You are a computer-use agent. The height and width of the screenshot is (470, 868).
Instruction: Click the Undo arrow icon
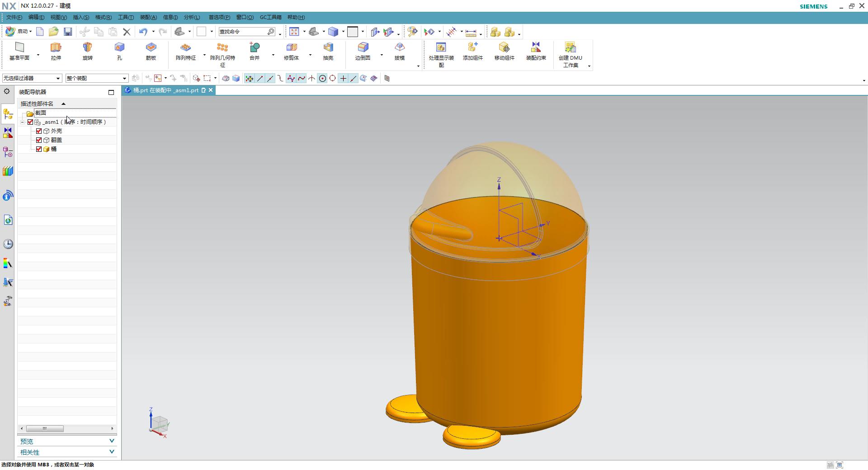click(x=143, y=32)
